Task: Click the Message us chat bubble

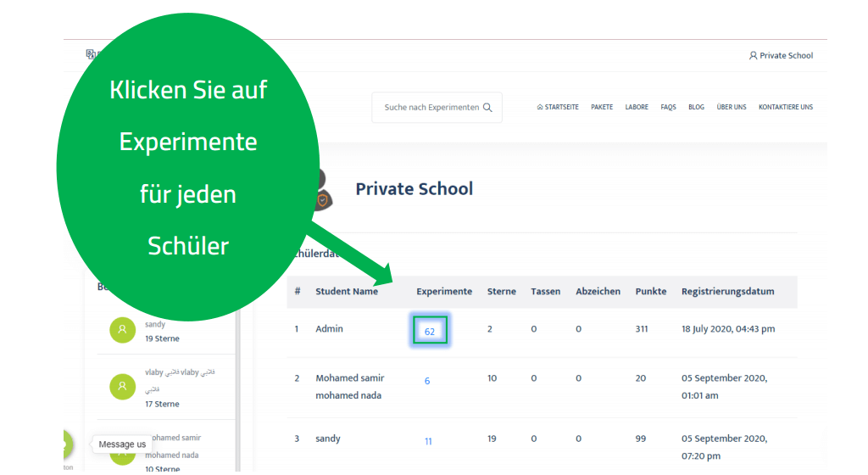Action: tap(122, 444)
